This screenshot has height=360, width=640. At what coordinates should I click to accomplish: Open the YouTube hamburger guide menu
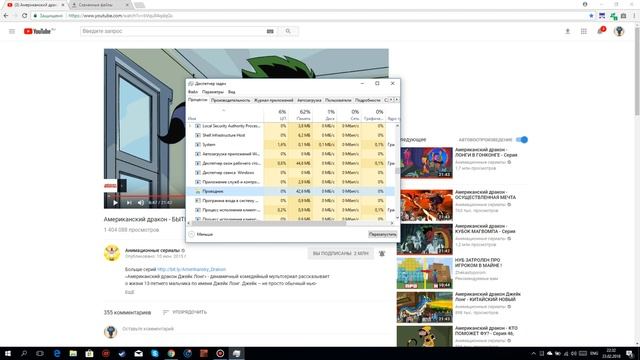[x=12, y=31]
